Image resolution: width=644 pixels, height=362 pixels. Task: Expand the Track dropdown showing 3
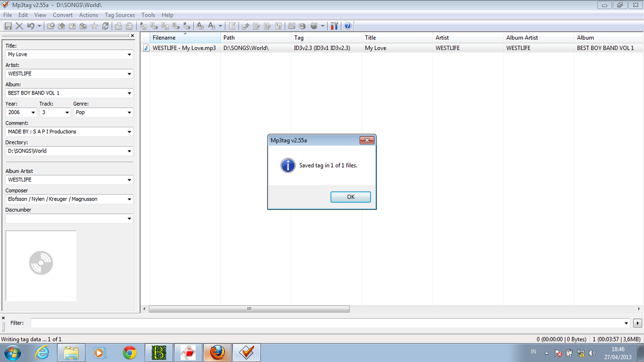(x=67, y=113)
